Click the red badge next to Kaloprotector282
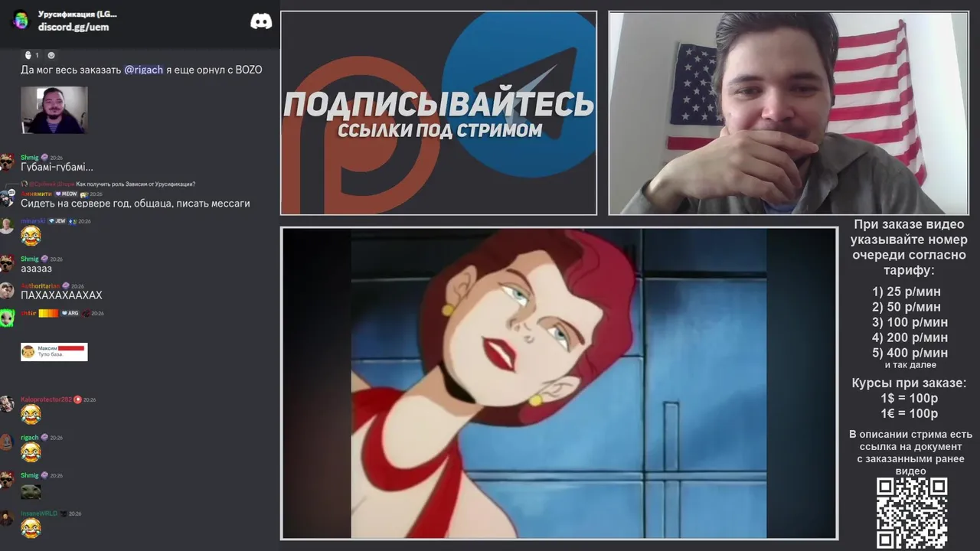This screenshot has width=980, height=551. click(x=77, y=399)
